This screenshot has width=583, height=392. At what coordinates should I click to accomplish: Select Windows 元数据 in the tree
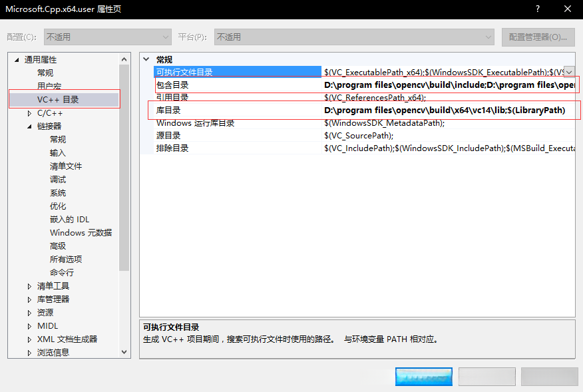pyautogui.click(x=81, y=232)
